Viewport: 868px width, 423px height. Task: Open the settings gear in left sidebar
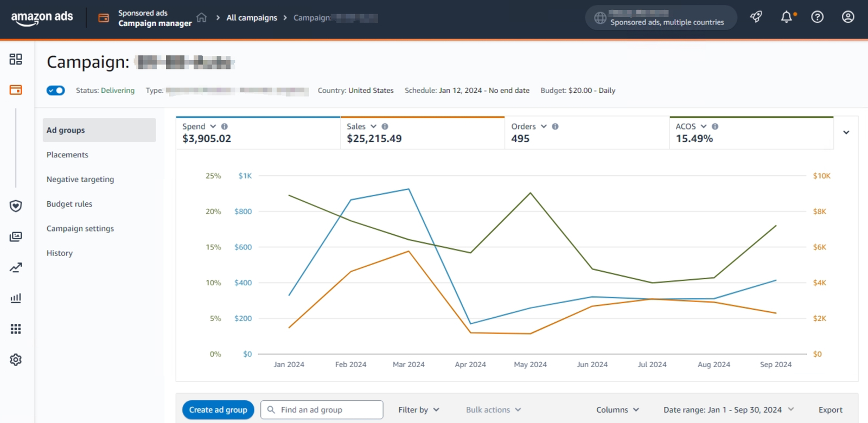(16, 360)
